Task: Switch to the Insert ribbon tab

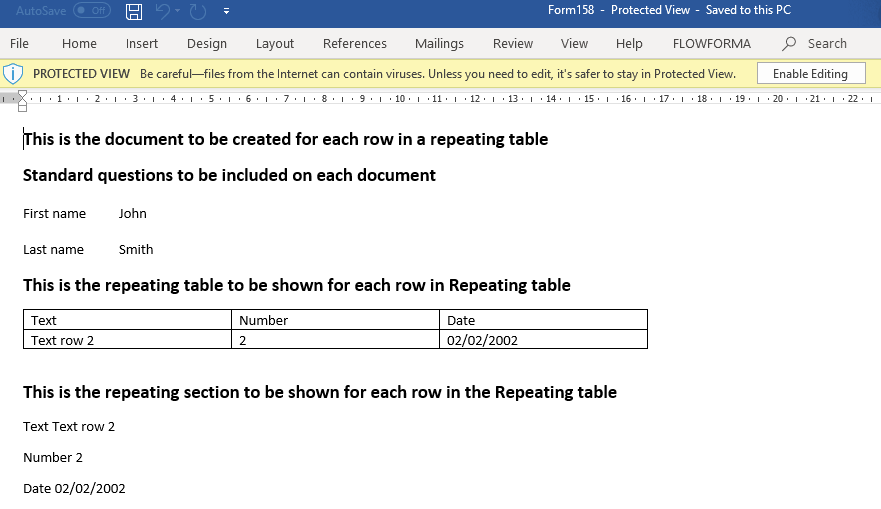Action: pos(142,43)
